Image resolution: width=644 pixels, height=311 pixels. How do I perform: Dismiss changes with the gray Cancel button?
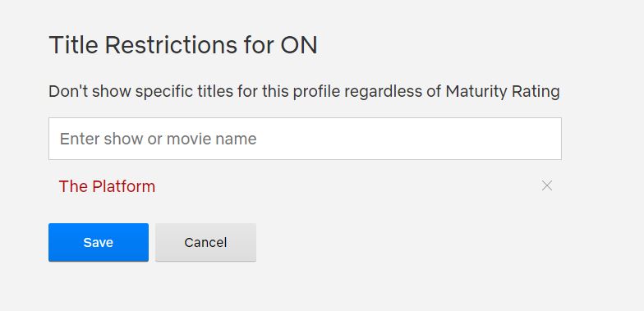(205, 243)
